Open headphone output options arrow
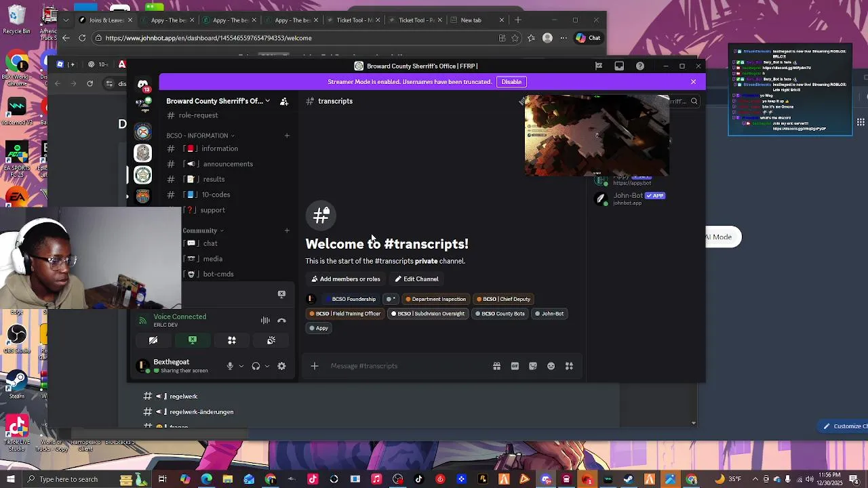 [267, 366]
